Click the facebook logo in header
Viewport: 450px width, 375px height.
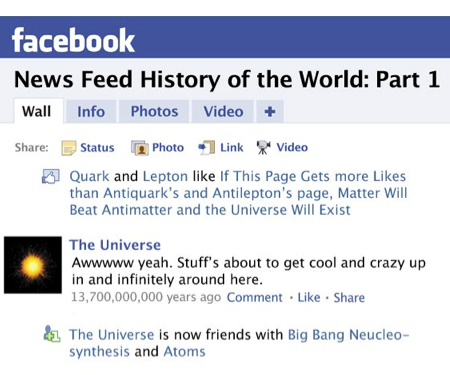tap(73, 40)
